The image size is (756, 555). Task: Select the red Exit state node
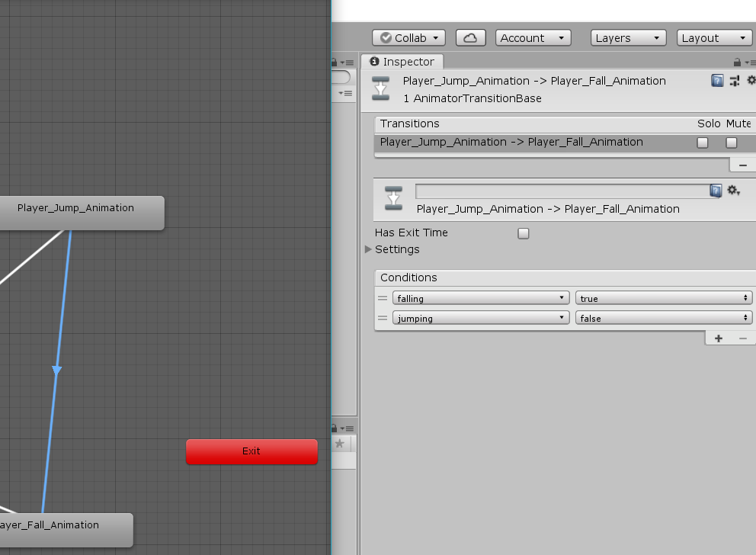[251, 451]
